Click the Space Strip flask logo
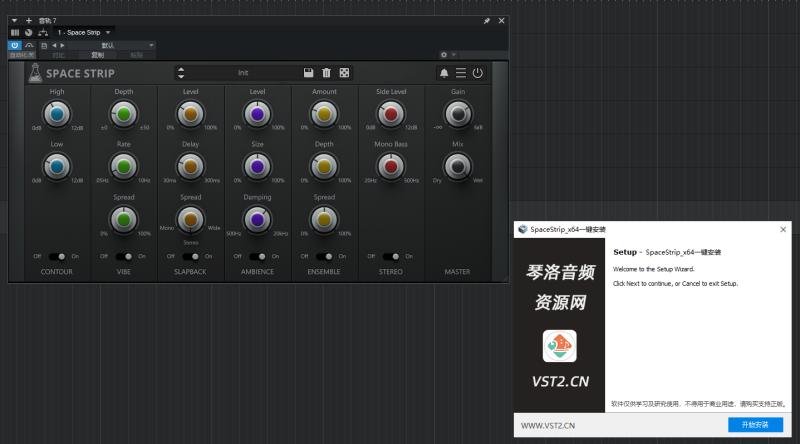The width and height of the screenshot is (800, 444). coord(35,73)
